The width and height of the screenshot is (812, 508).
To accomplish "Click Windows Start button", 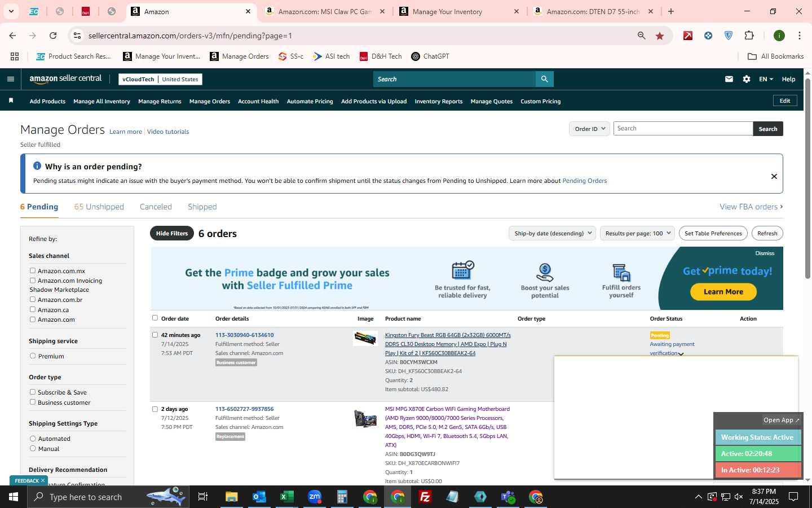I will pos(14,497).
